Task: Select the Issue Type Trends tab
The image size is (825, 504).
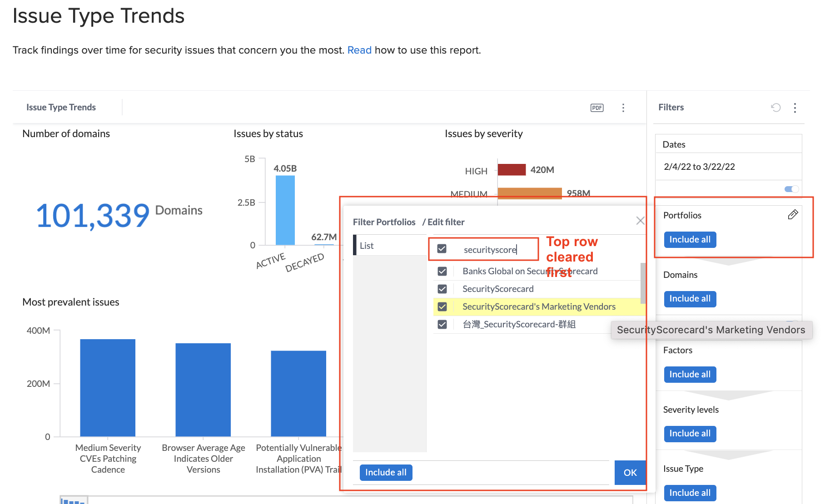Action: (x=61, y=107)
